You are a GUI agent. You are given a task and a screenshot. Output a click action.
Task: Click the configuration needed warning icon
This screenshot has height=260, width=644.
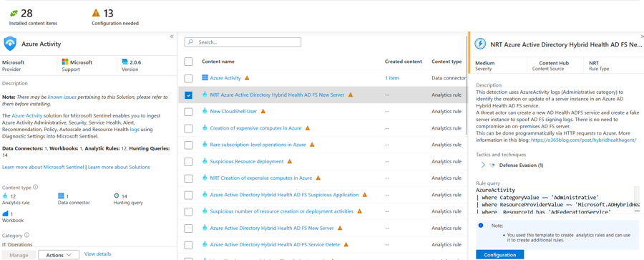(96, 14)
